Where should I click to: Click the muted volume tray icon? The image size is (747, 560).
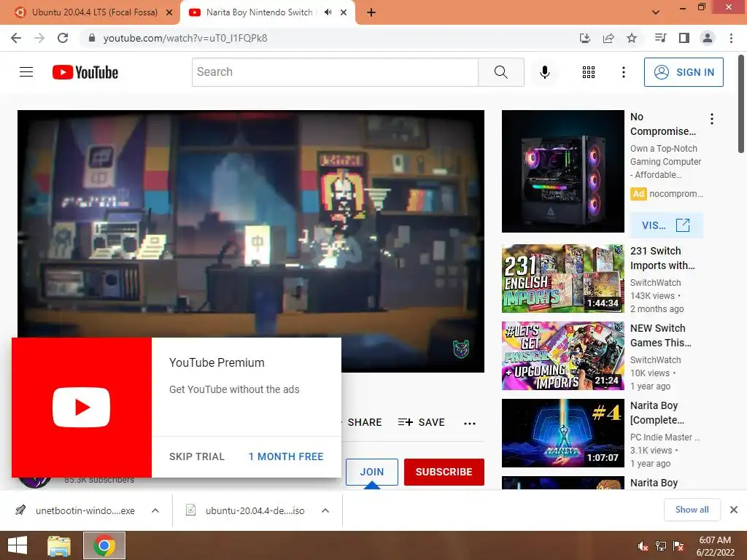click(643, 546)
